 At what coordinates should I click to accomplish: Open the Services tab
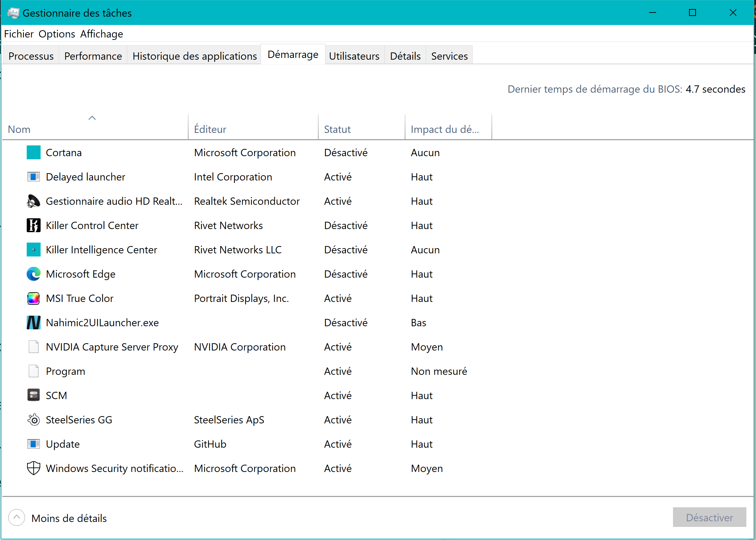[x=449, y=56]
